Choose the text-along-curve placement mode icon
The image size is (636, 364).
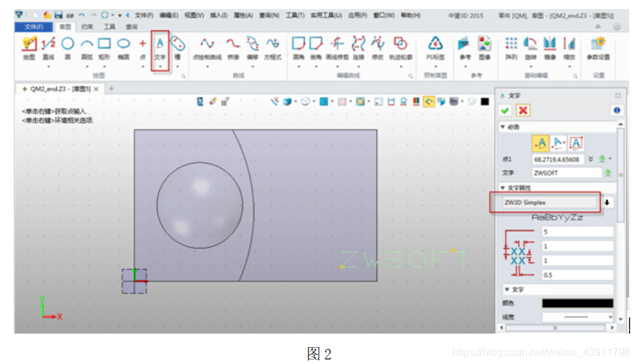click(x=558, y=143)
